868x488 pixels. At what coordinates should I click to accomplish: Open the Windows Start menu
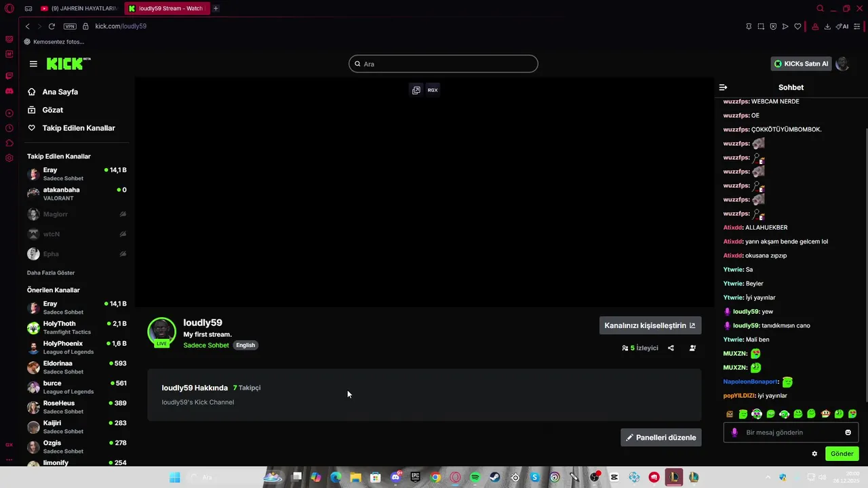(x=174, y=477)
